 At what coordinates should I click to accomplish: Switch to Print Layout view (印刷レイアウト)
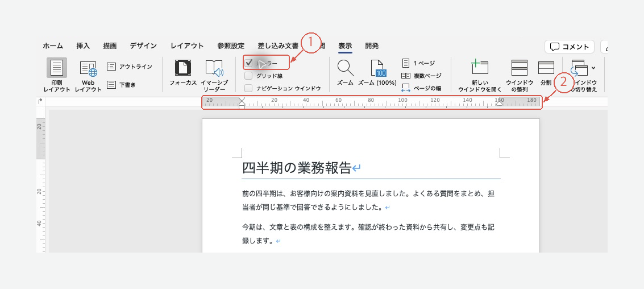click(x=57, y=75)
